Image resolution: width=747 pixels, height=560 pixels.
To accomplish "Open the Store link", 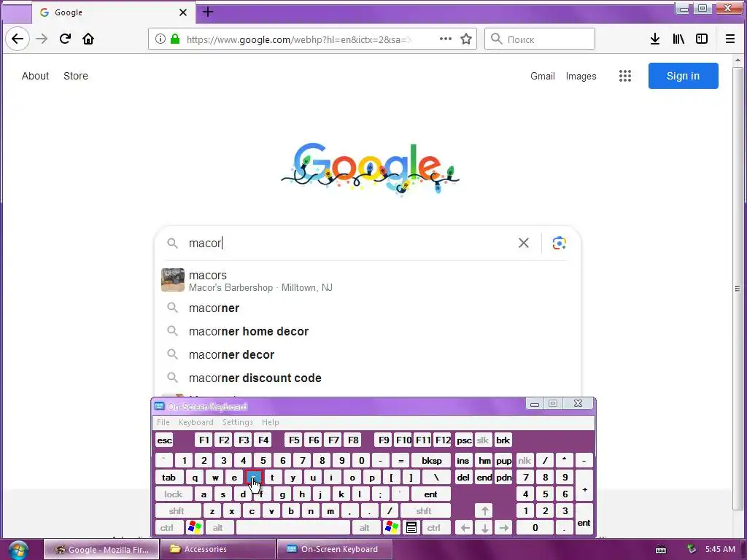I will (x=76, y=76).
